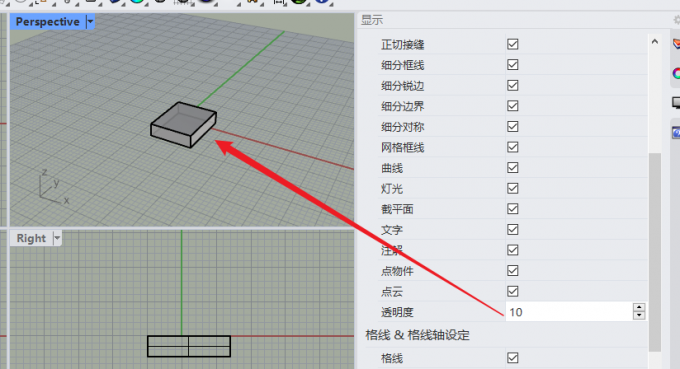
Task: Increase 透明度 with the up stepper arrow
Action: [639, 307]
